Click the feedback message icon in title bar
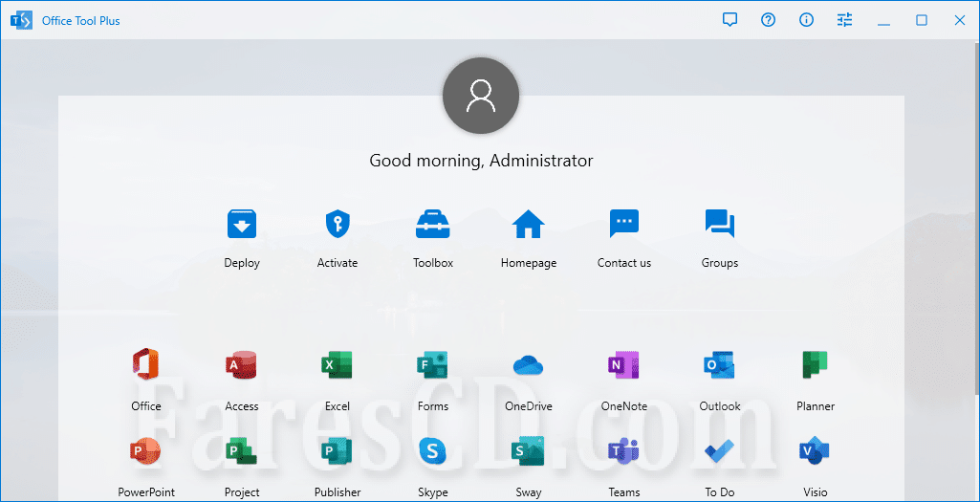 pos(730,20)
